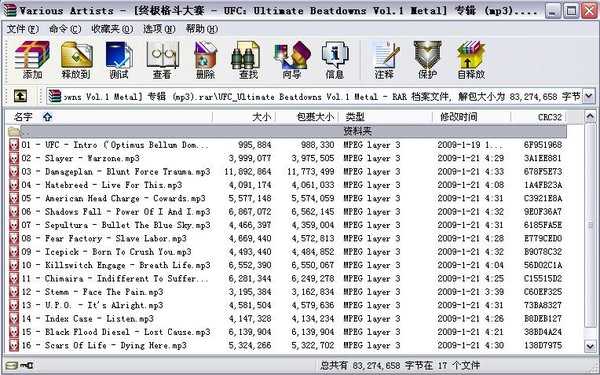This screenshot has height=375, width=600.
Task: Click the vertical scrollbar thumb
Action: tap(590, 225)
